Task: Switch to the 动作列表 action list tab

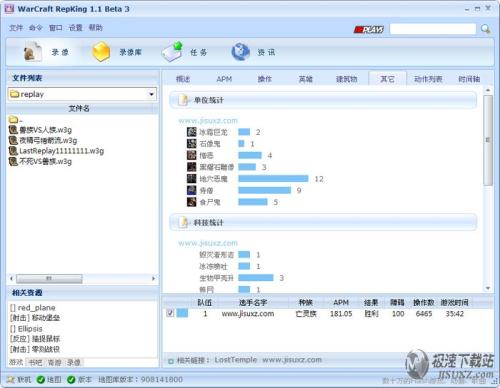Action: 428,79
